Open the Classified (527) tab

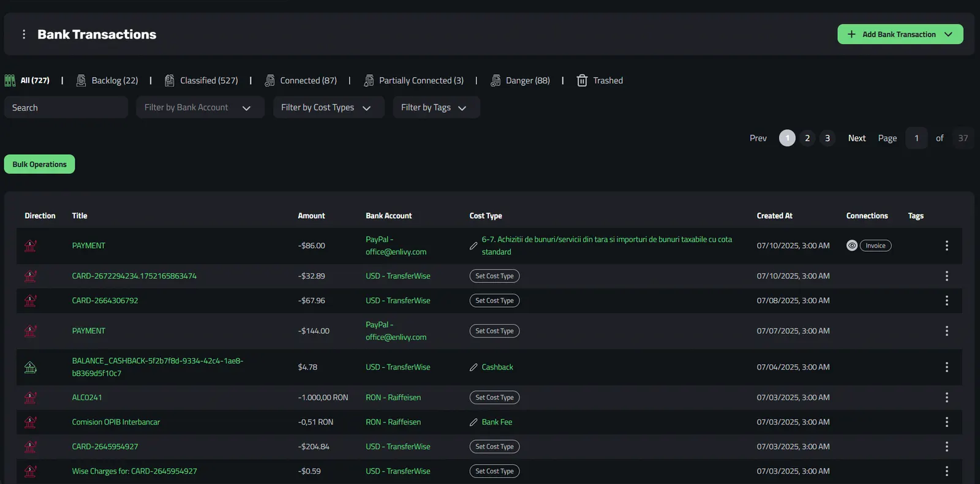[x=202, y=80]
